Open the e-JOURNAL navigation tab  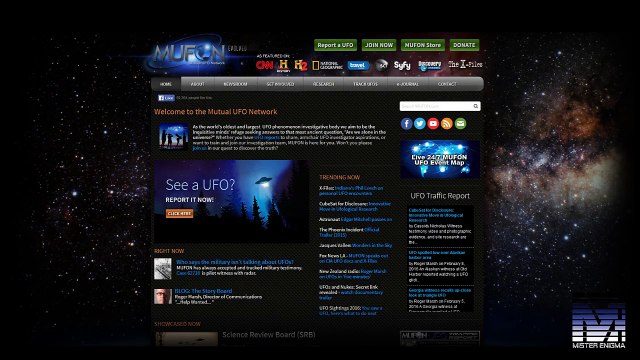(408, 84)
